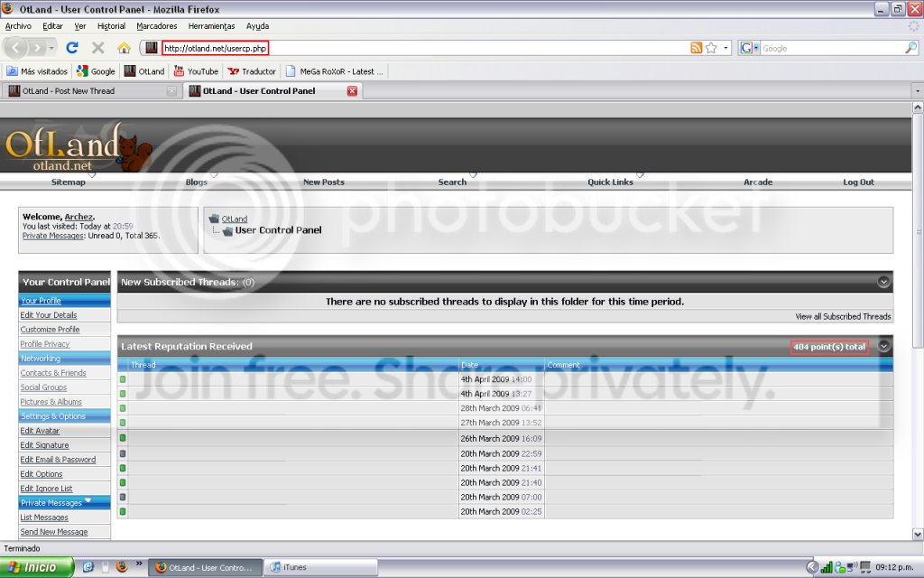Open the Herramientas menu
Screen dimensions: 924x578
tap(211, 26)
